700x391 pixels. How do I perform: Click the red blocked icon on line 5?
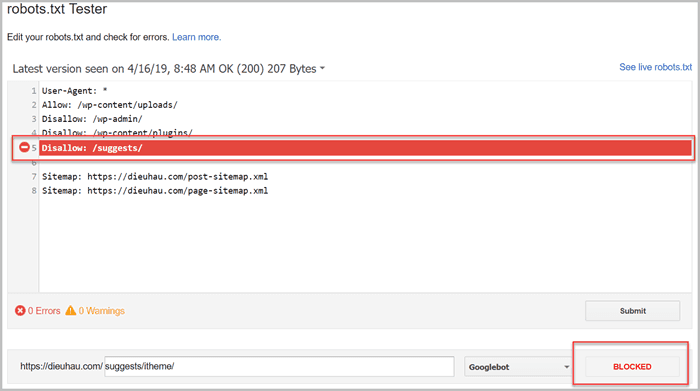[24, 147]
